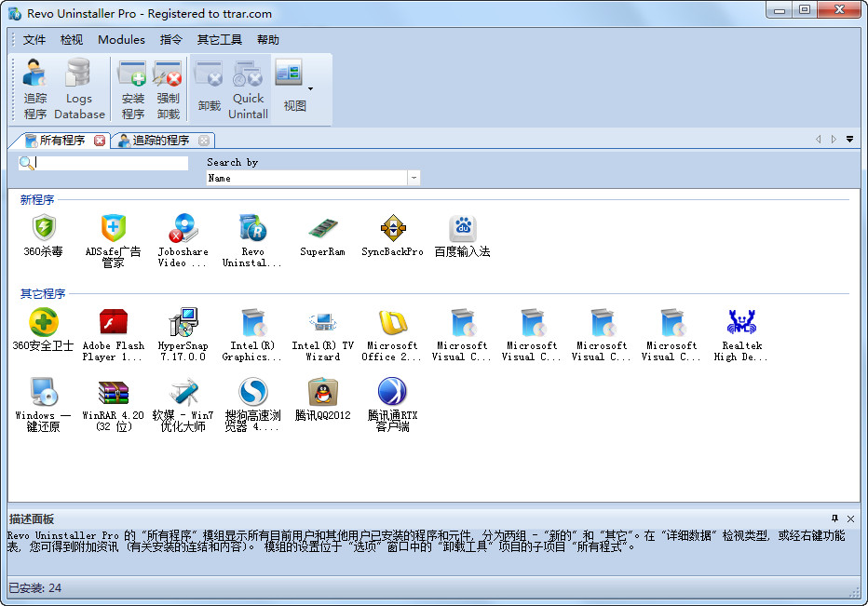Screen dimensions: 868x606
Task: Open the 文件 menu
Action: pyautogui.click(x=34, y=40)
